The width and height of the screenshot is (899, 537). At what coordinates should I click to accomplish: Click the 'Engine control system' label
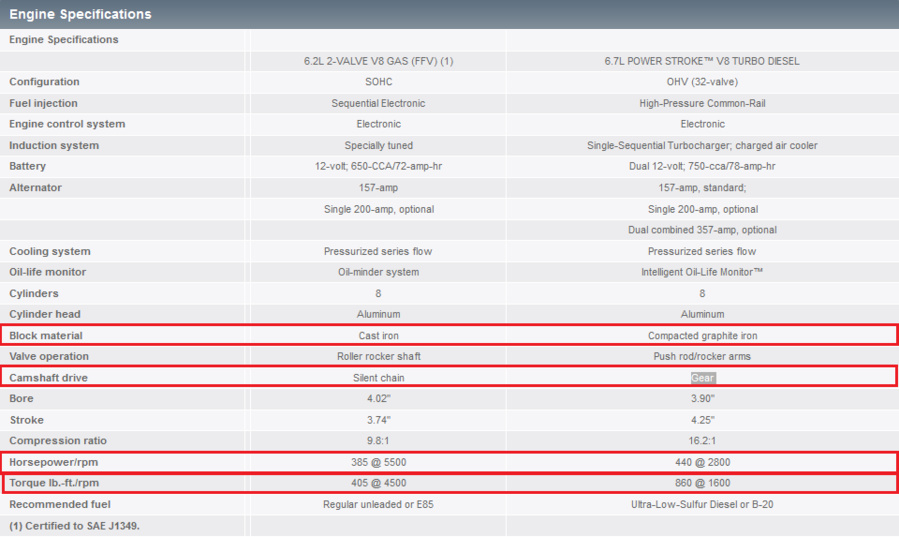[x=67, y=124]
